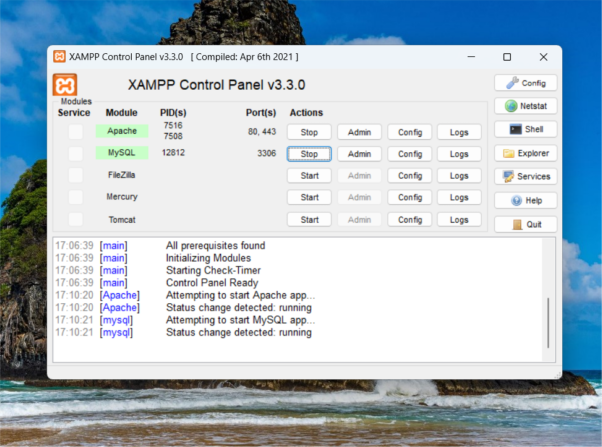Toggle the Mercury service checkbox
This screenshot has height=447, width=602.
[75, 197]
